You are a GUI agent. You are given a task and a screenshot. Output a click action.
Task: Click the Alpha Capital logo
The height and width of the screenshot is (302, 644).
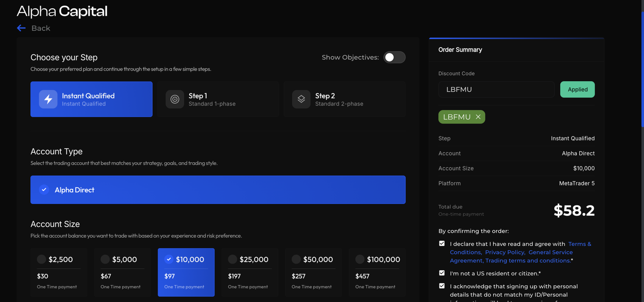62,11
